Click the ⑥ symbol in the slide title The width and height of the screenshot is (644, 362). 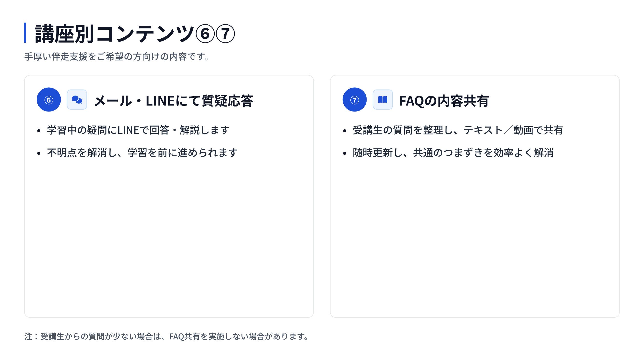[x=205, y=34]
